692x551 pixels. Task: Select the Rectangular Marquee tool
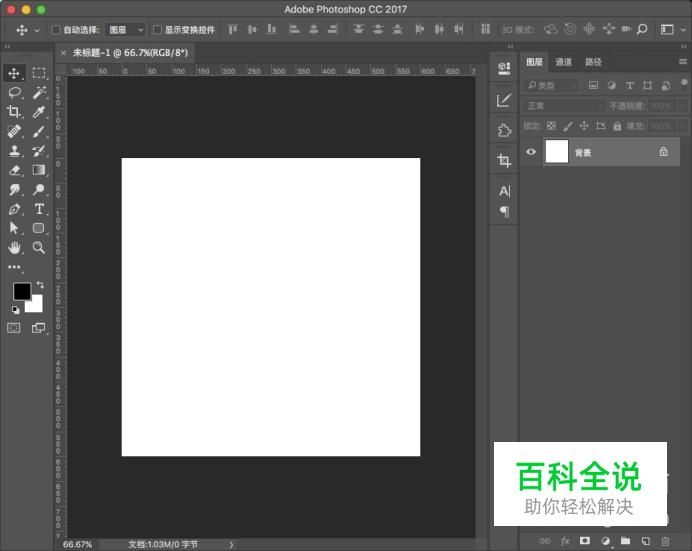[x=39, y=73]
